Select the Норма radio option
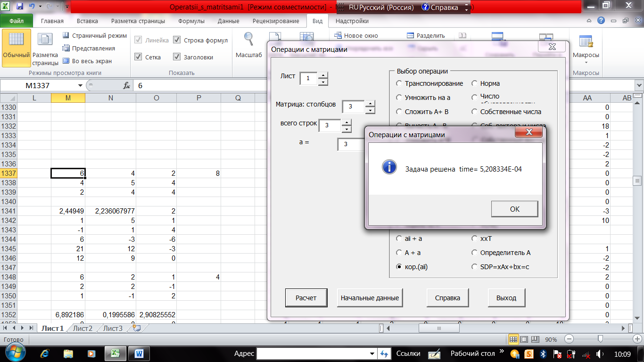 [475, 83]
